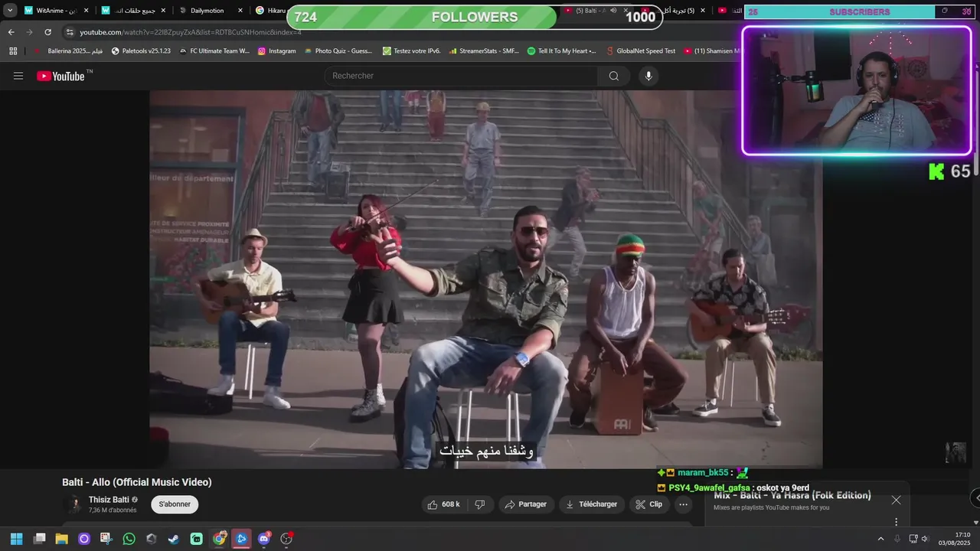The image size is (980, 551).
Task: Open OBS Studio from the taskbar
Action: tap(286, 539)
